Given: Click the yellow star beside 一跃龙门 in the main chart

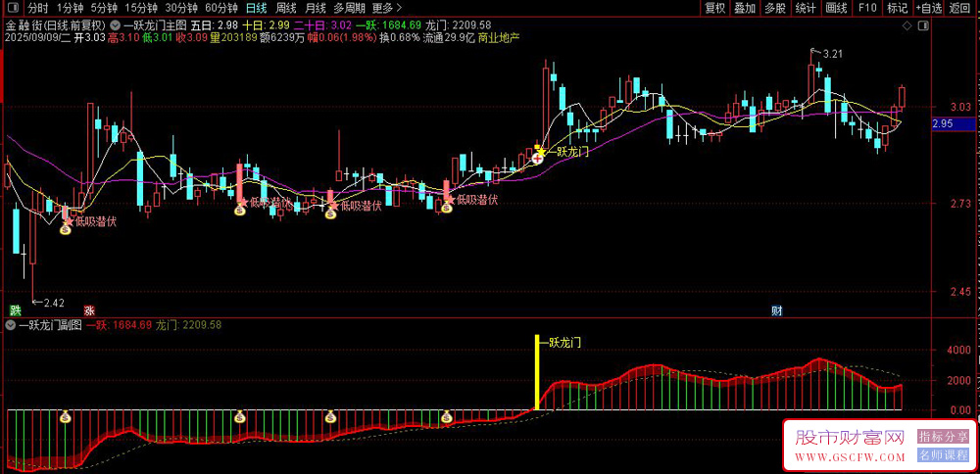Looking at the screenshot, I should (541, 151).
